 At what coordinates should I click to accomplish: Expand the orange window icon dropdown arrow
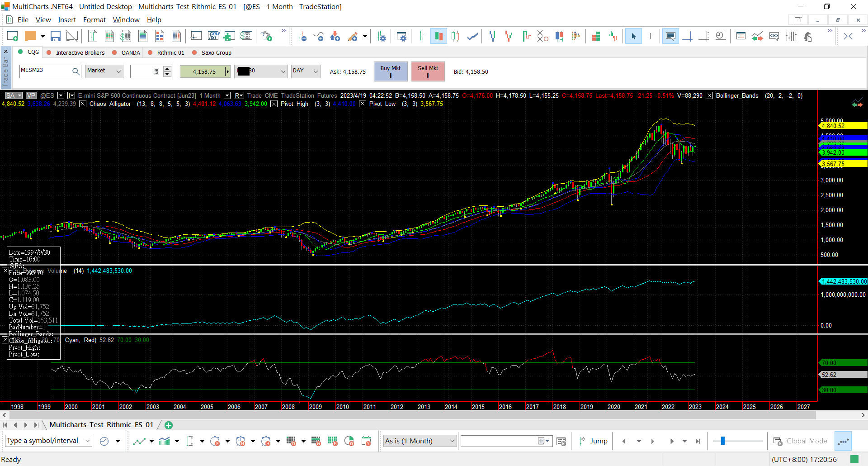pos(42,36)
